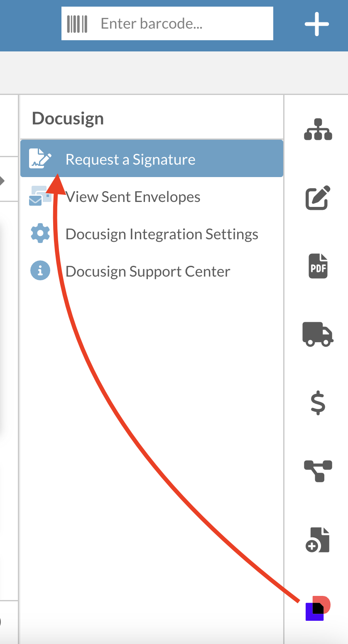Image resolution: width=348 pixels, height=644 pixels.
Task: Expand the panel using the left edge arrow
Action: pos(2,180)
